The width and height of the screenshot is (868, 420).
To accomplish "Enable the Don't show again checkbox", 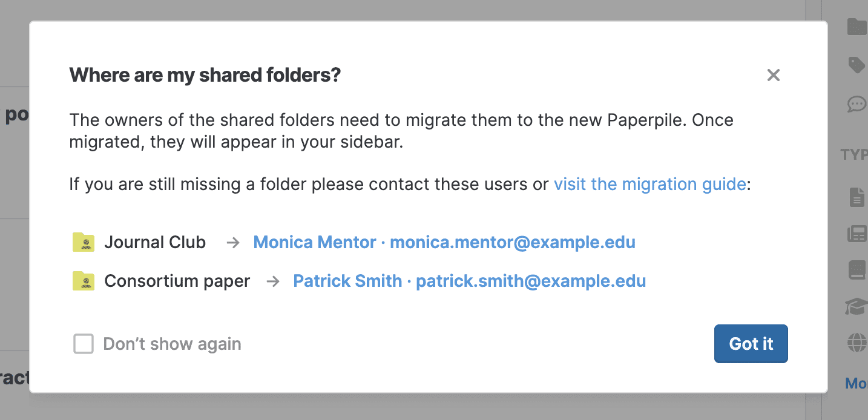I will click(84, 344).
